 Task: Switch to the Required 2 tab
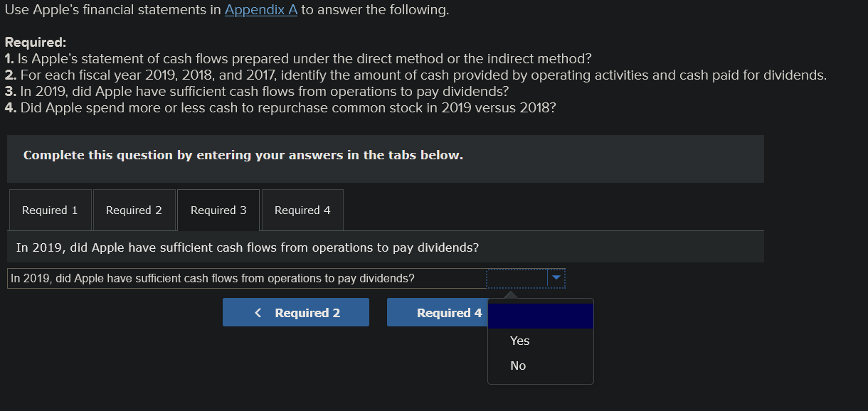pyautogui.click(x=134, y=210)
